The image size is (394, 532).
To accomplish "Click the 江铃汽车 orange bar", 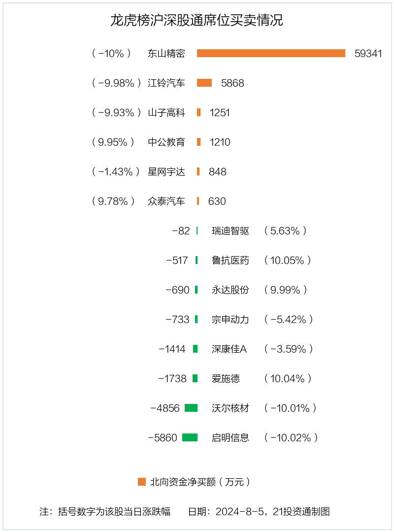I will (204, 83).
